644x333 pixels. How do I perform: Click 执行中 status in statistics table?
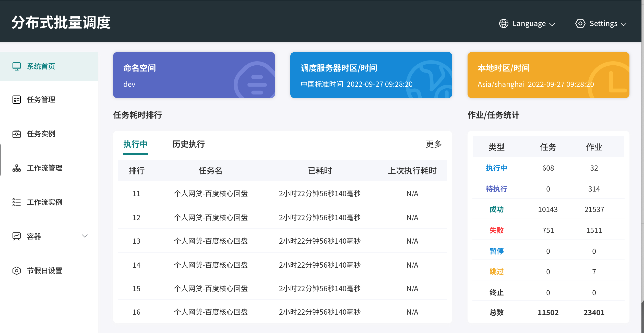click(496, 168)
